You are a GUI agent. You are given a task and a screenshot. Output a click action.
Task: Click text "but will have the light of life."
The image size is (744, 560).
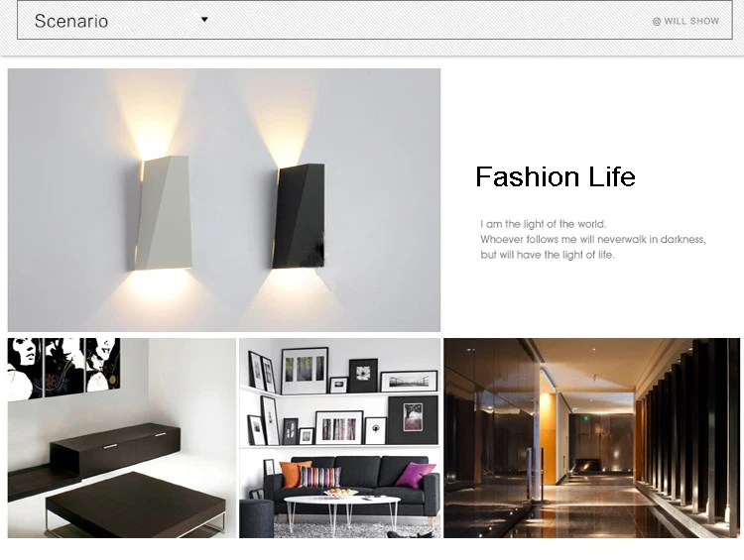tap(547, 255)
